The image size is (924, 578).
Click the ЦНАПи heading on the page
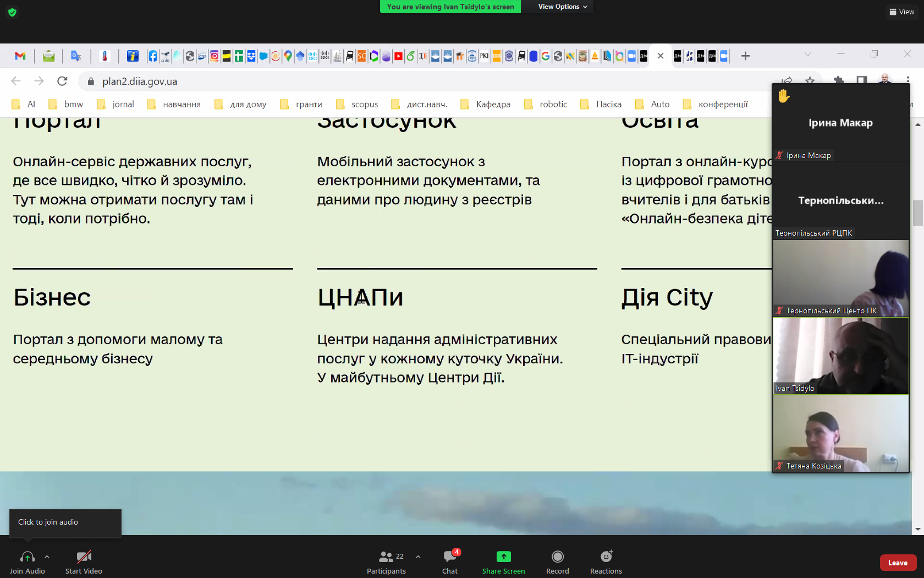coord(360,298)
